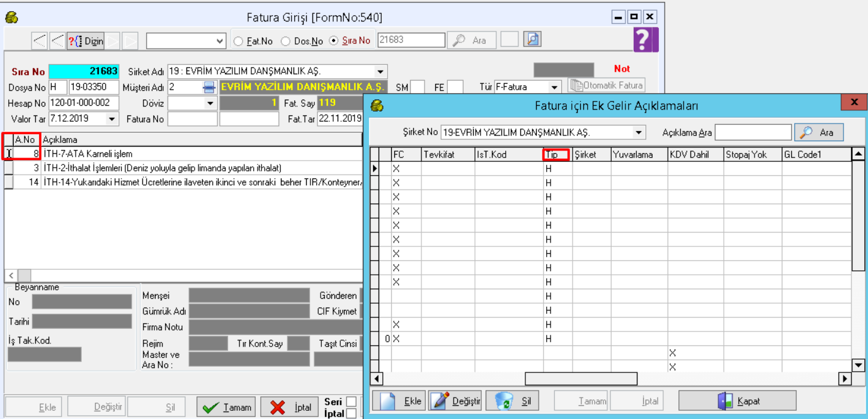
Task: Cancel with the red-X İptal button
Action: tap(290, 407)
